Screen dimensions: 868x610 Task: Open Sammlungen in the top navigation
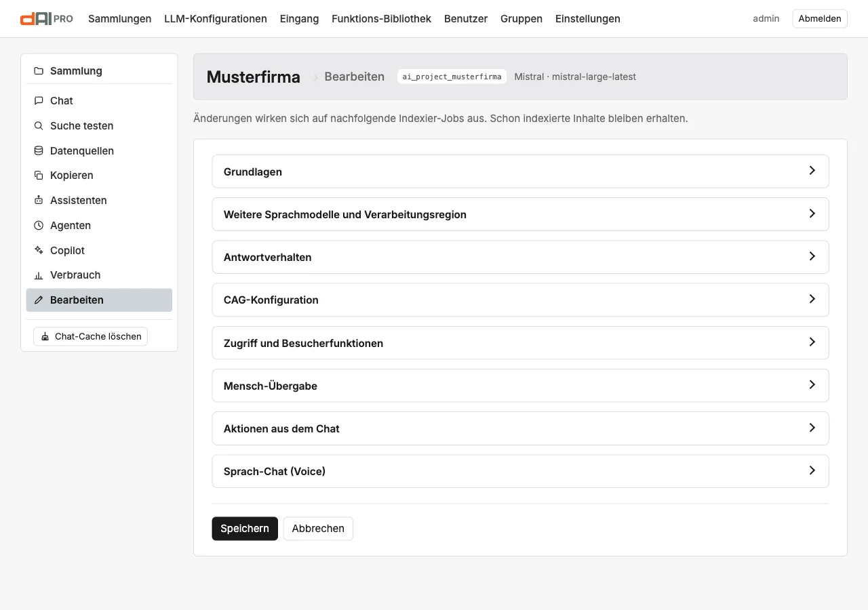[120, 19]
